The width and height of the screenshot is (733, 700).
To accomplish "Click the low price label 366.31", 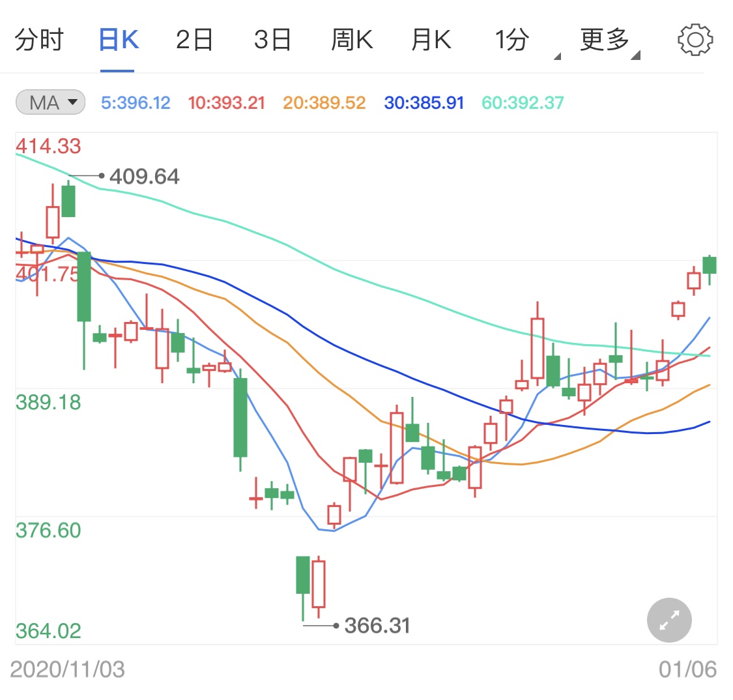I will click(377, 626).
